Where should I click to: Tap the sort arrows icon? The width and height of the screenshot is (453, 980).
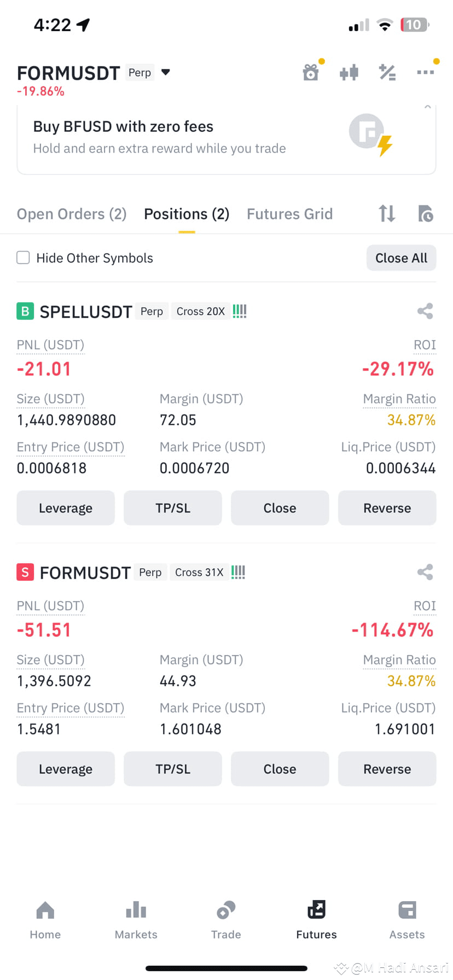tap(387, 213)
